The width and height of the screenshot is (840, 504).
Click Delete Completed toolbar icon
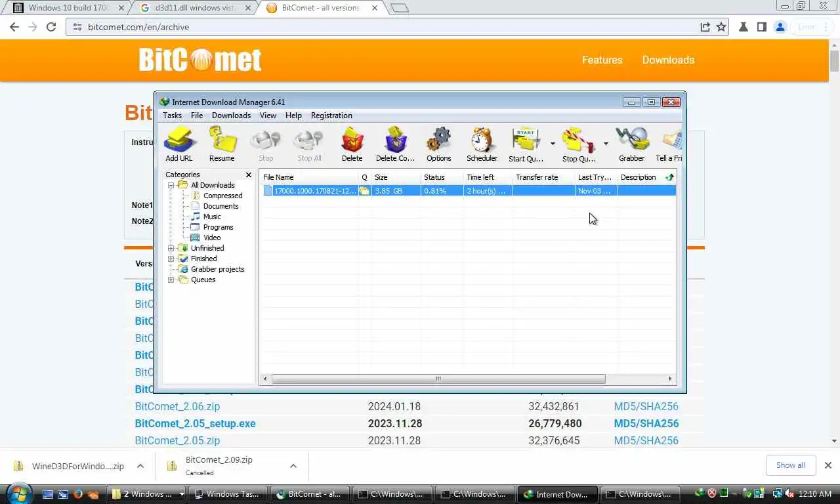click(x=395, y=144)
